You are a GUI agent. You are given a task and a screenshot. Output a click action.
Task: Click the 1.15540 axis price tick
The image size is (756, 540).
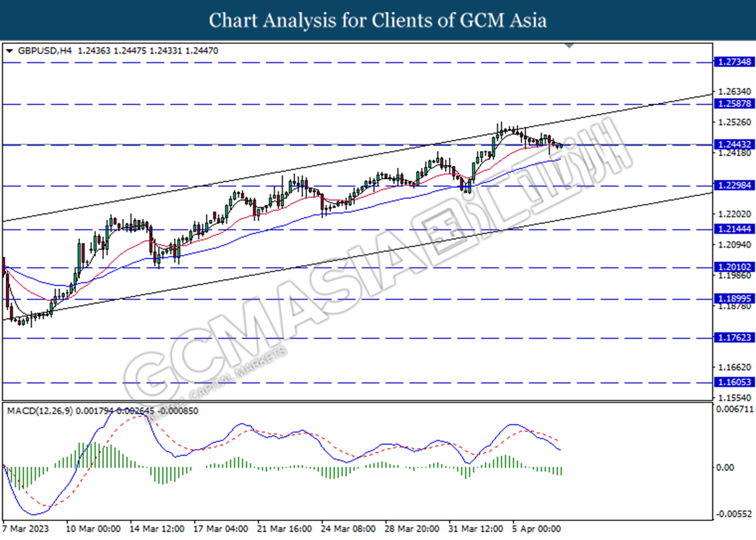point(734,398)
